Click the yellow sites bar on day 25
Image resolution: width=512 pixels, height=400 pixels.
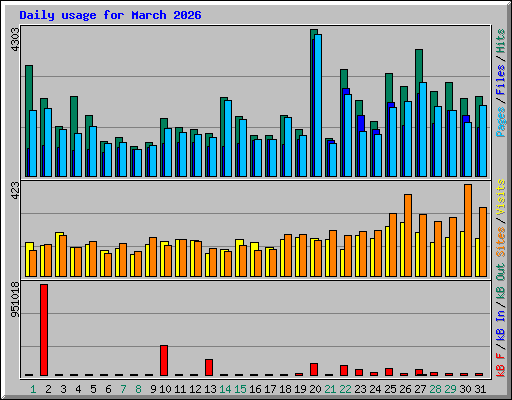click(x=387, y=251)
